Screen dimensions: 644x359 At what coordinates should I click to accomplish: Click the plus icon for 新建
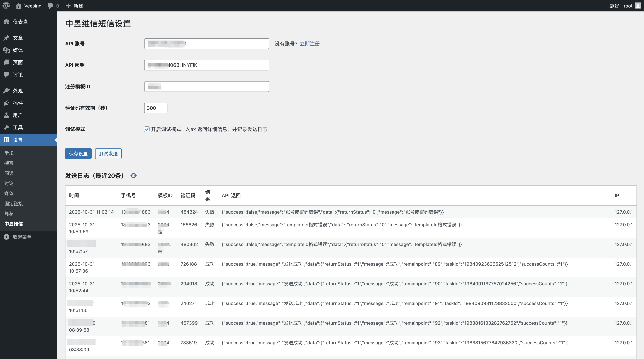click(x=68, y=6)
